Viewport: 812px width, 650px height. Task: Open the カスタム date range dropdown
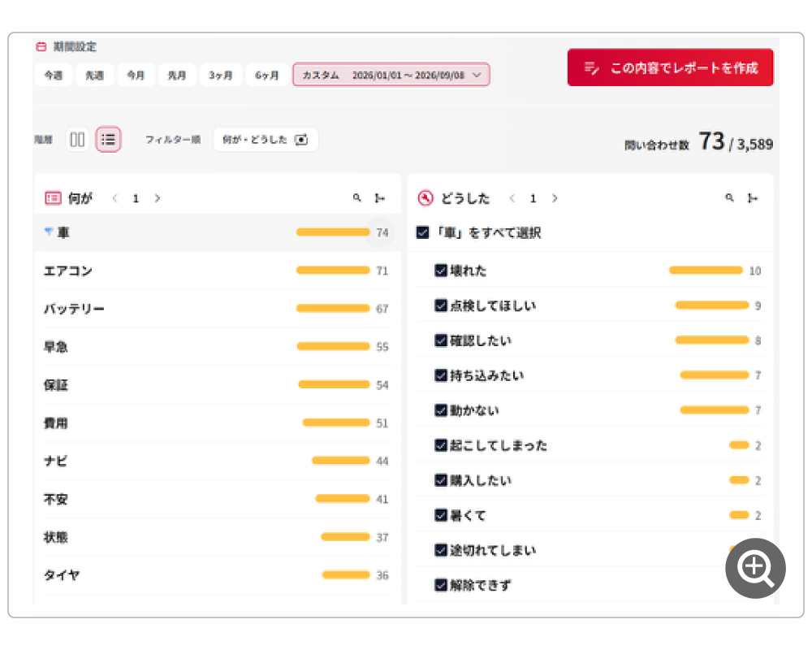click(391, 76)
